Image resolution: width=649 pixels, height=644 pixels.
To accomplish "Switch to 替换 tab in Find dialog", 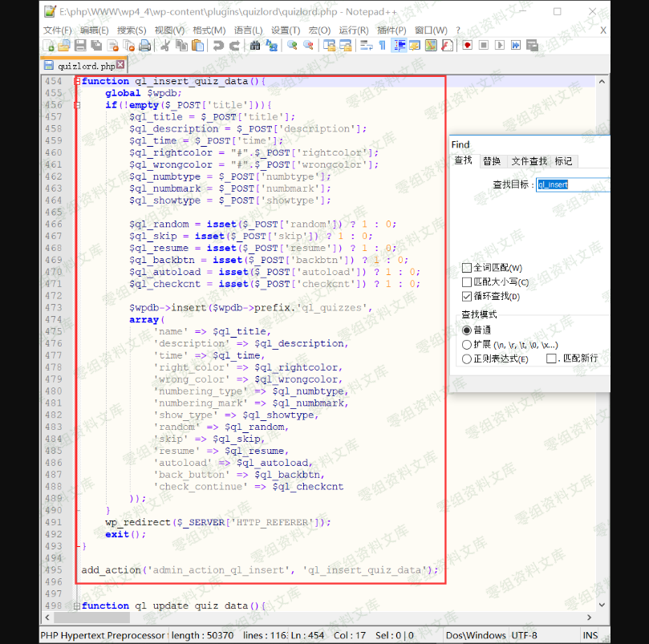I will [492, 161].
